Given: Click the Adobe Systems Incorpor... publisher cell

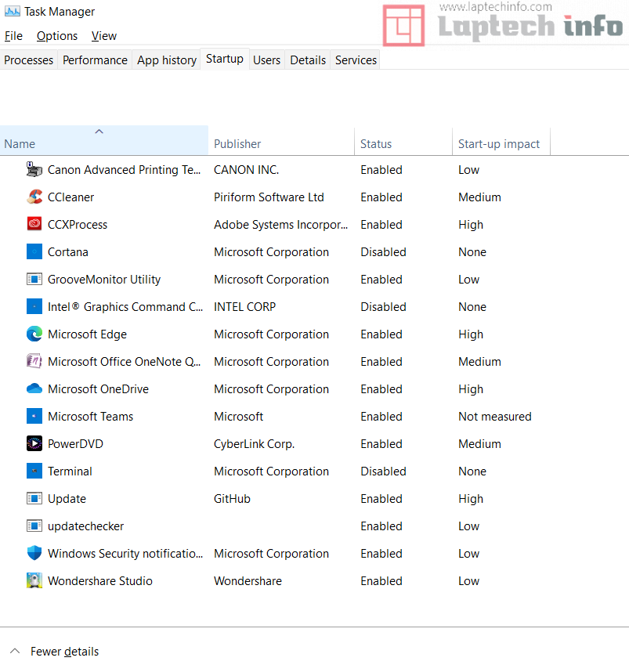Looking at the screenshot, I should [x=281, y=225].
